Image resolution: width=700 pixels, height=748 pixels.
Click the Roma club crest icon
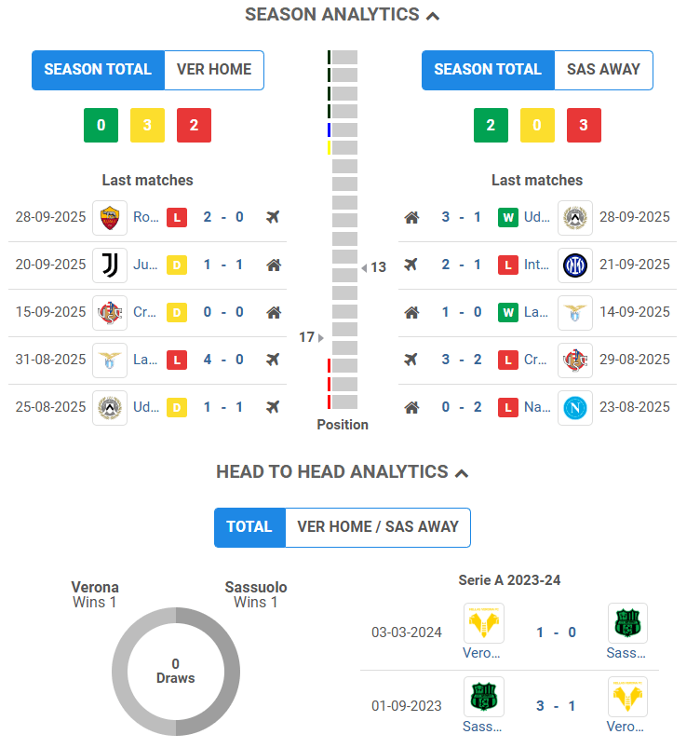pyautogui.click(x=110, y=217)
